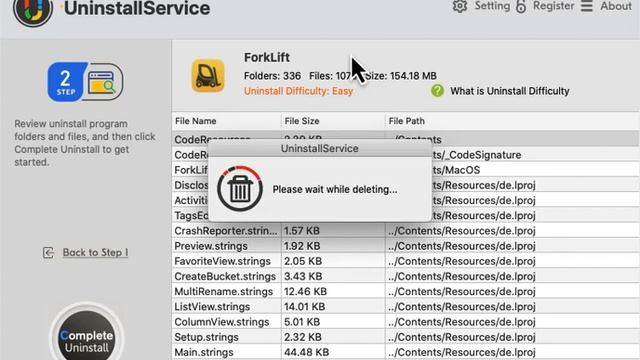Select the FavoriteView.strings file row
The image size is (640, 360).
click(405, 261)
